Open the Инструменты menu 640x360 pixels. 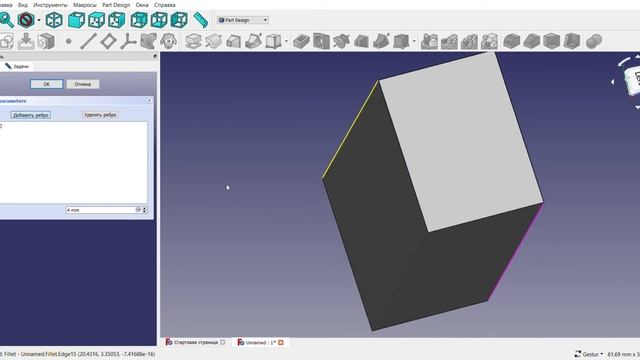tap(50, 5)
